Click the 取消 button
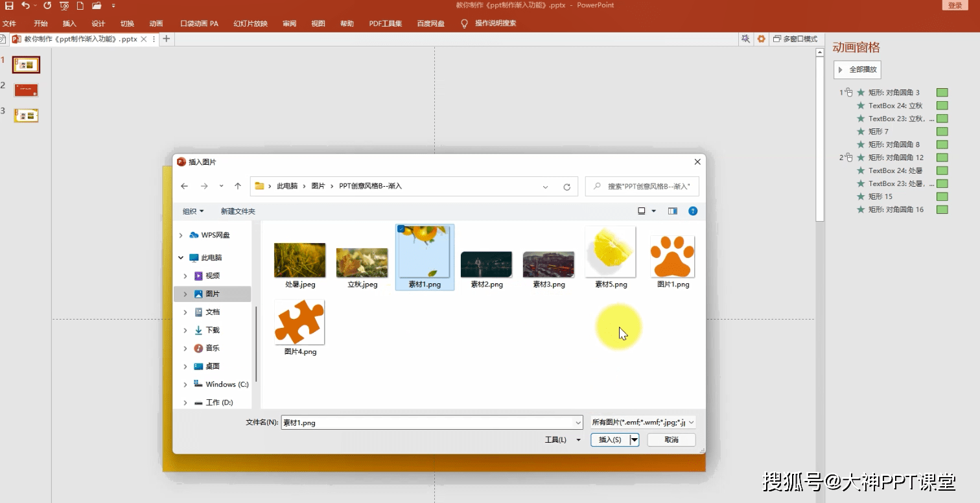The height and width of the screenshot is (503, 980). [x=671, y=439]
